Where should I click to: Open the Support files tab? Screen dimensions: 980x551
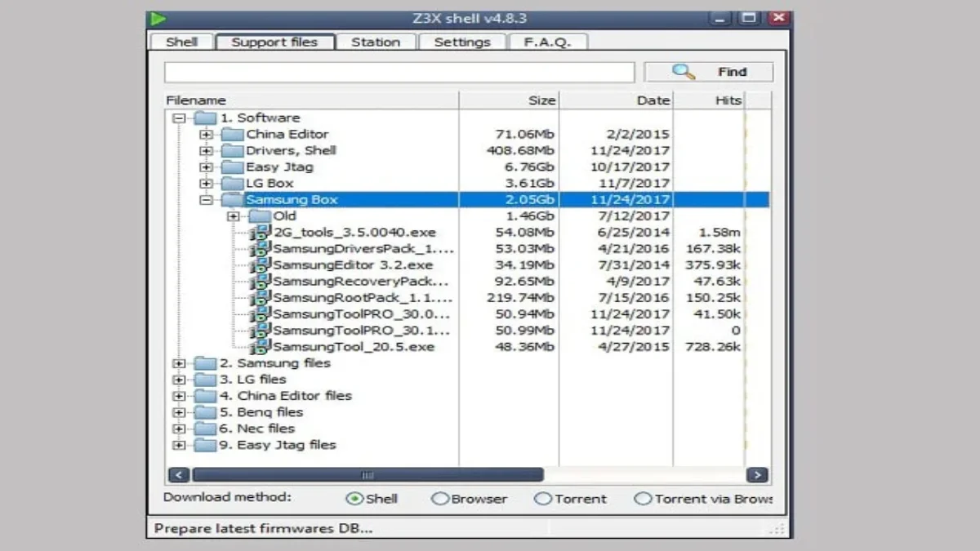tap(274, 42)
